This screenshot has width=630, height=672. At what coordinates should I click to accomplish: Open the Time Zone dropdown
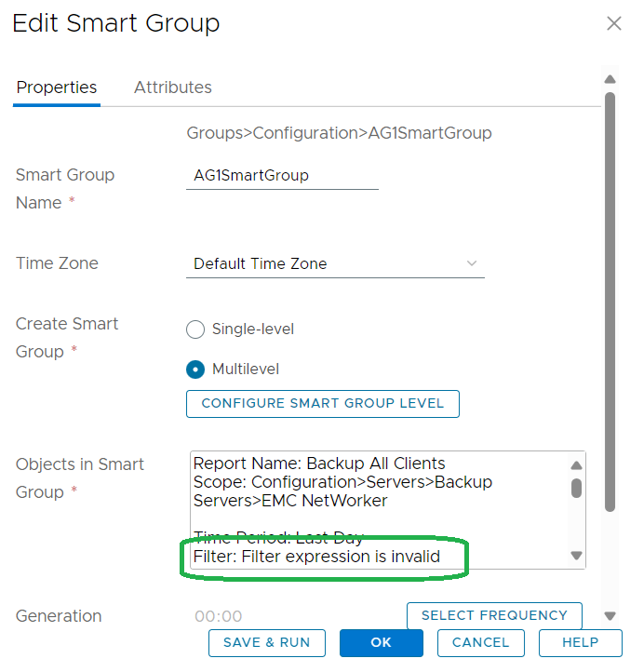point(335,263)
